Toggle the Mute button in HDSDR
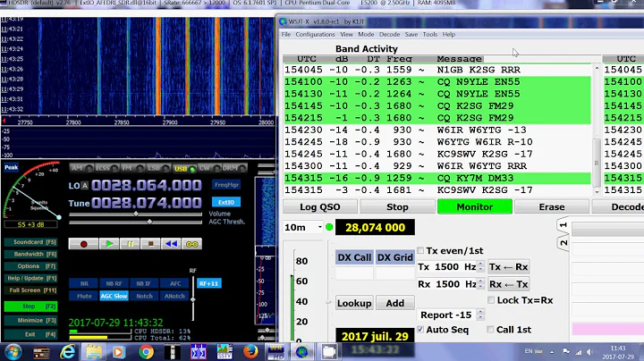 point(84,296)
